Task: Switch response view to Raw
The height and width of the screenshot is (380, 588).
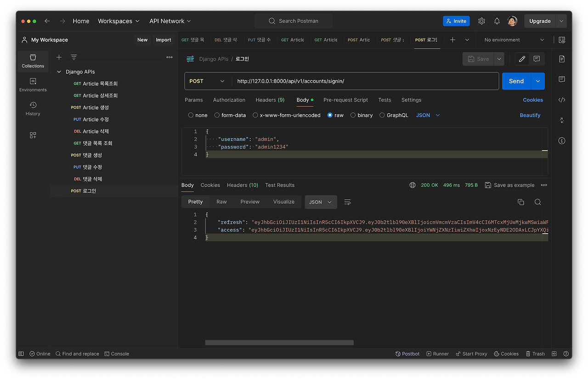Action: tap(221, 202)
